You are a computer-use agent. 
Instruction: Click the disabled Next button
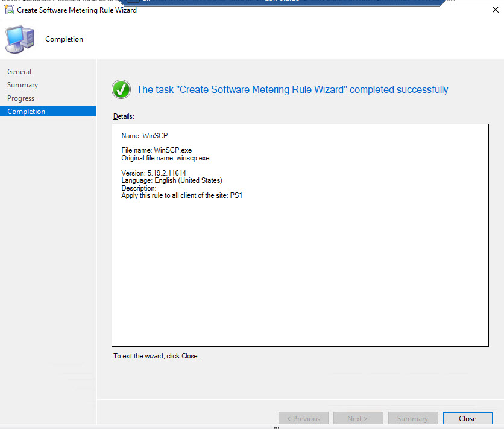[358, 419]
